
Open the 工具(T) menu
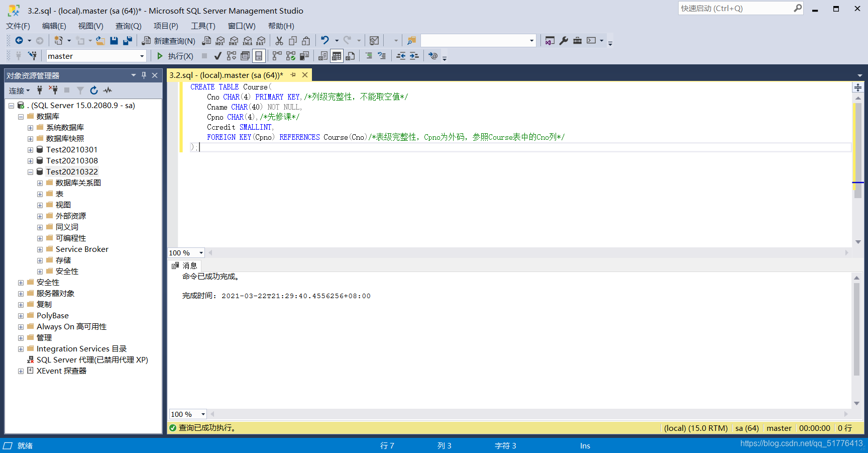(x=203, y=26)
